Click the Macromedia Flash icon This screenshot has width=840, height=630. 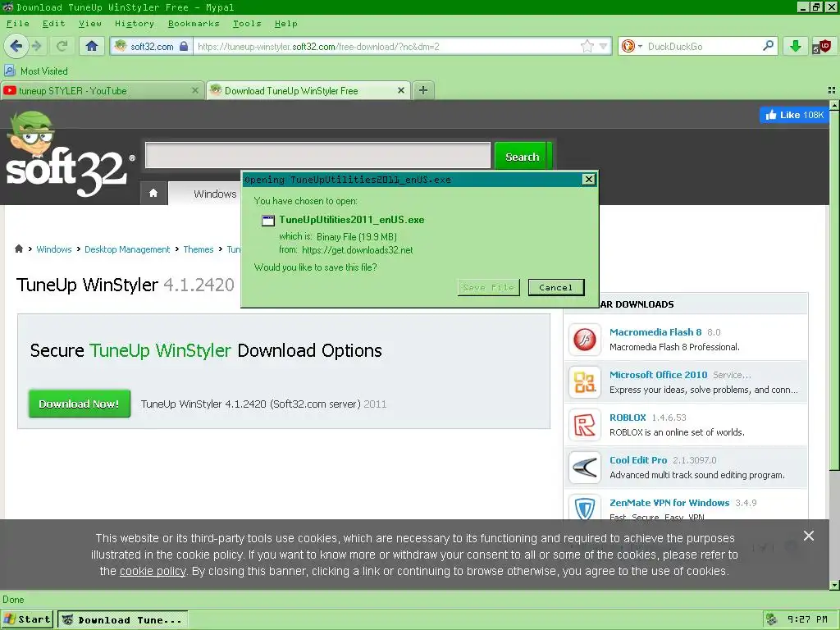584,339
